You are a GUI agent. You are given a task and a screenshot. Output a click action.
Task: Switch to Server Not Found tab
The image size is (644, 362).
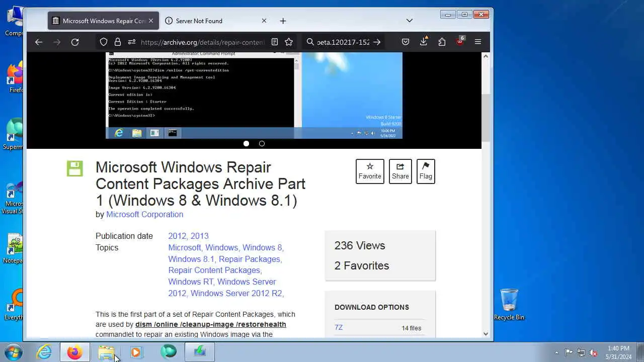pyautogui.click(x=216, y=21)
